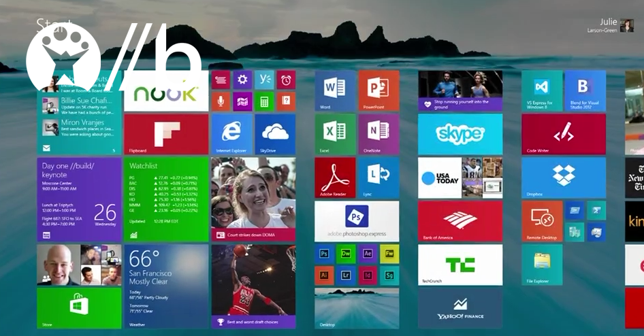Launch Adobe Reader tile

tap(334, 178)
